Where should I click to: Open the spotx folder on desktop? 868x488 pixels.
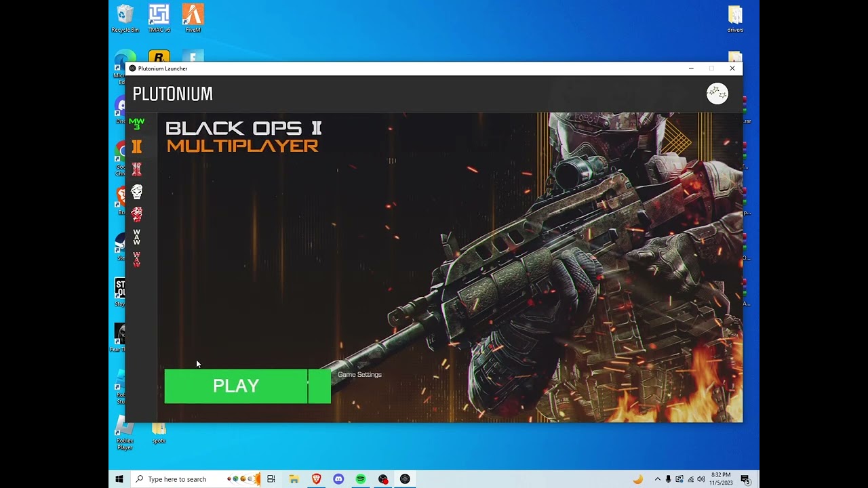(x=159, y=432)
